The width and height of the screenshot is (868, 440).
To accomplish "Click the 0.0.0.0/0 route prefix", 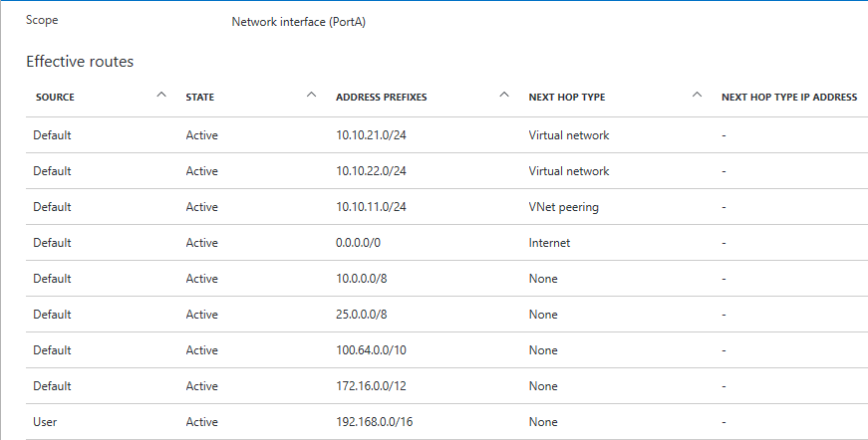I will (x=358, y=243).
